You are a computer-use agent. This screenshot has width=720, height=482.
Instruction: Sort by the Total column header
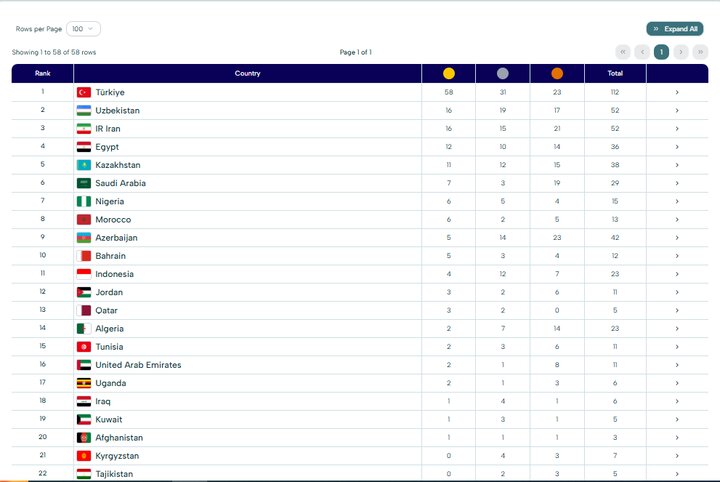click(x=615, y=73)
